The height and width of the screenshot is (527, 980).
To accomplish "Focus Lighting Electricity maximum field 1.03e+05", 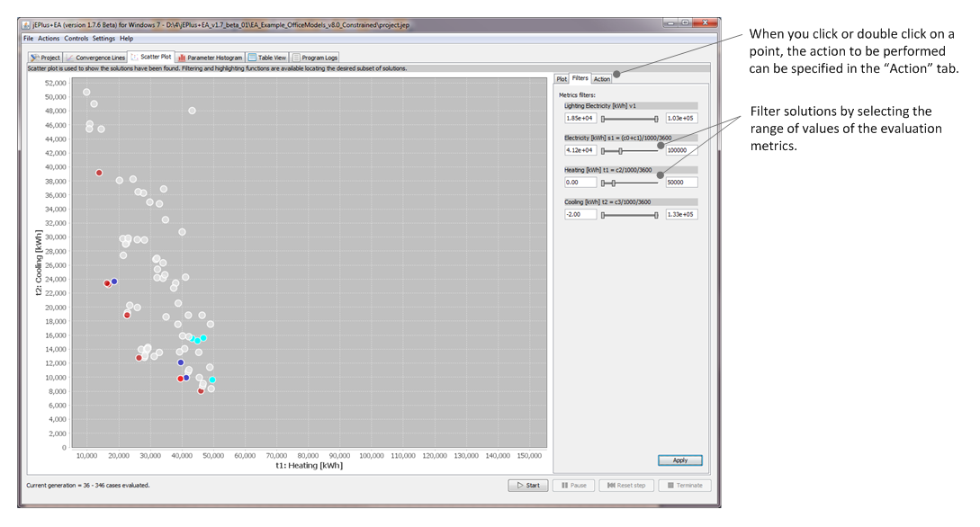I will point(681,118).
